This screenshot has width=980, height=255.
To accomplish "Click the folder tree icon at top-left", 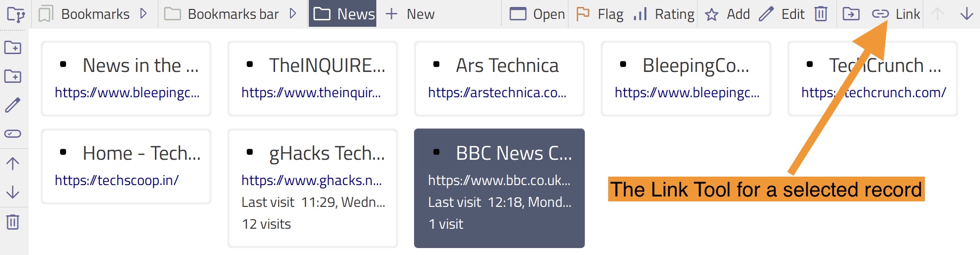I will (x=16, y=14).
